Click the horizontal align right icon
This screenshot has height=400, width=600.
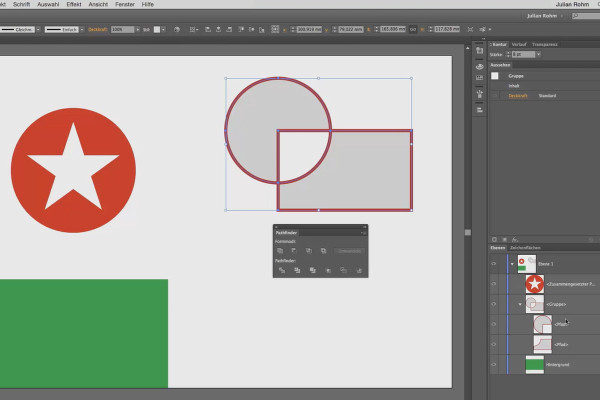point(229,29)
